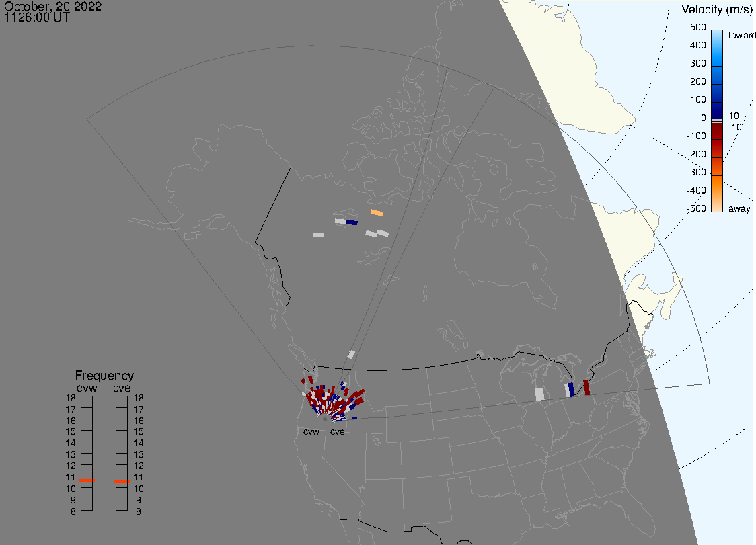
Task: Select the 300 velocity scale label
Action: pyautogui.click(x=697, y=64)
